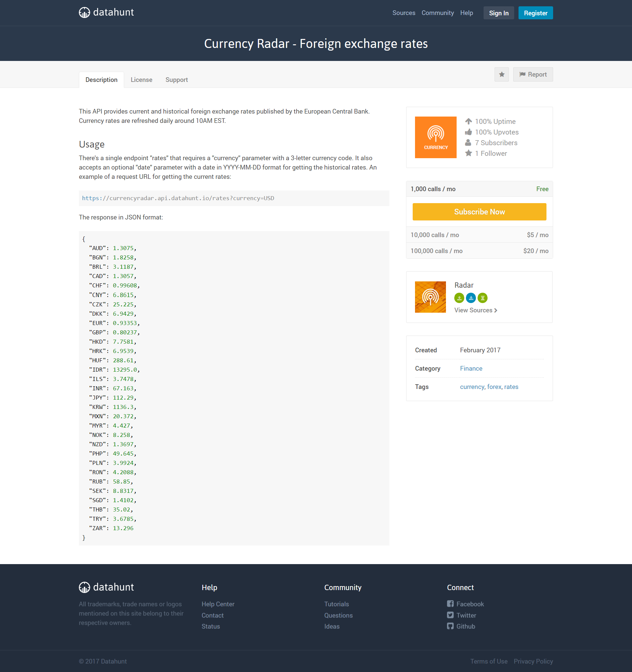
Task: Click the blue download icon under Radar
Action: pyautogui.click(x=471, y=298)
